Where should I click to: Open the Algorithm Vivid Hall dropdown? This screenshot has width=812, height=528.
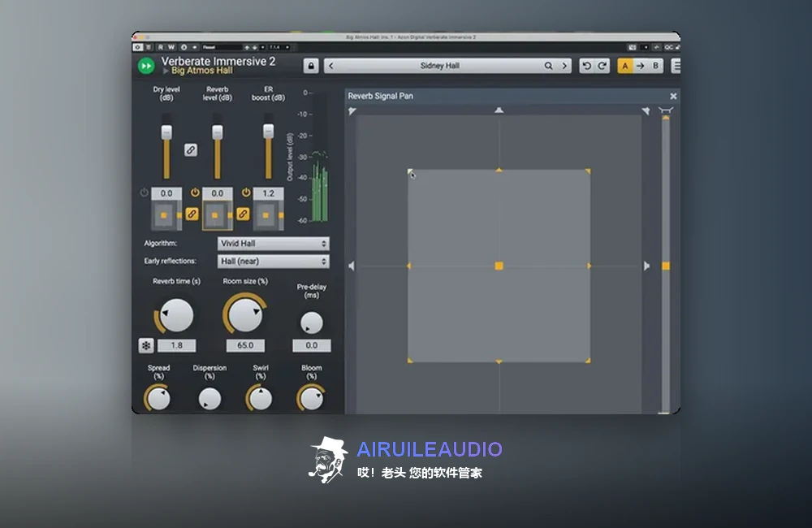tap(273, 244)
